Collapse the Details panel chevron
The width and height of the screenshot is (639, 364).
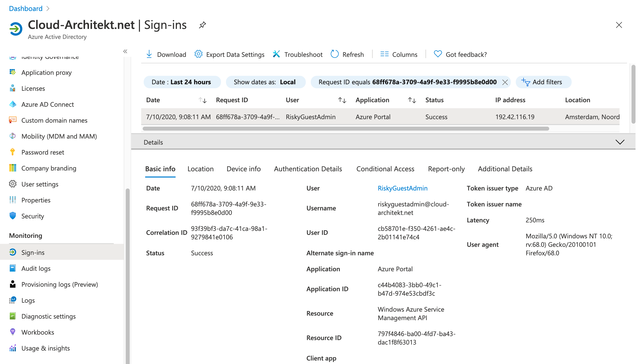(x=620, y=142)
